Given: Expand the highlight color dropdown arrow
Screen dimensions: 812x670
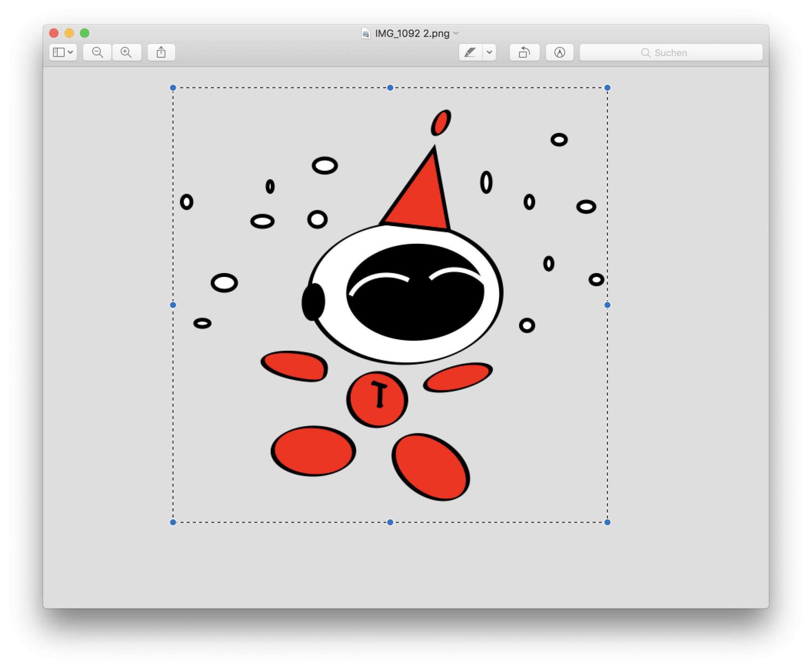Looking at the screenshot, I should click(x=489, y=52).
